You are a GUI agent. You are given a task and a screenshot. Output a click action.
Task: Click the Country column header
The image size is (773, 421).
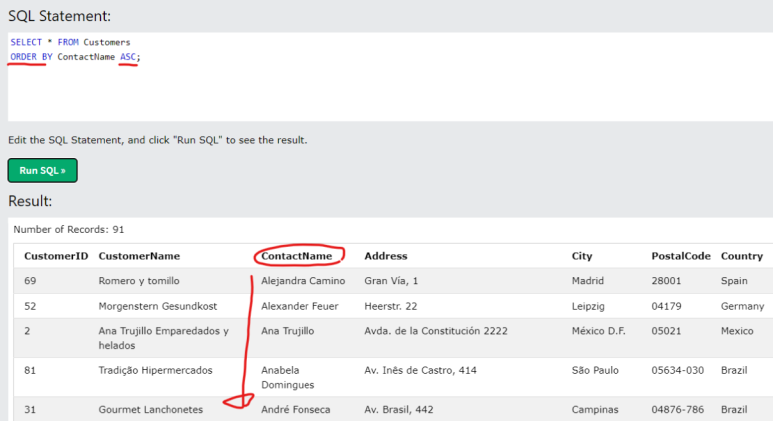pyautogui.click(x=742, y=256)
